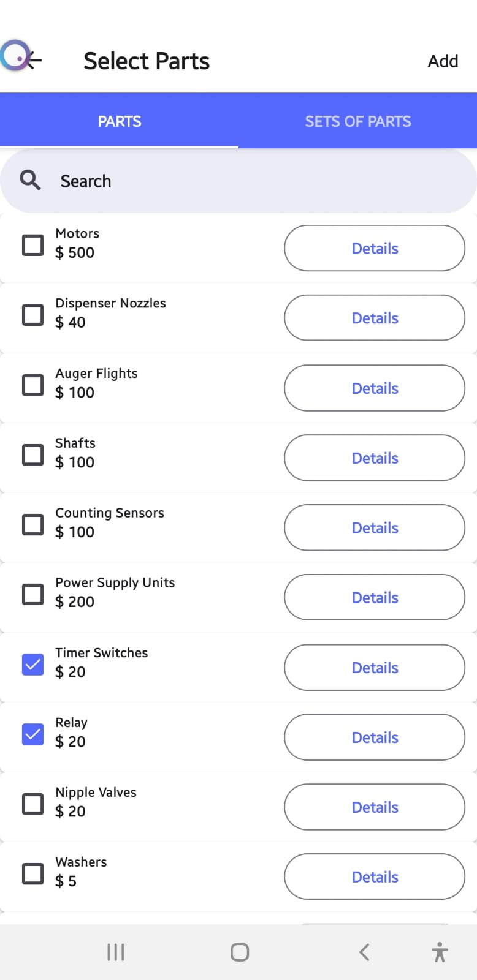This screenshot has height=980, width=477.
Task: Uncheck the Relay checkbox
Action: pyautogui.click(x=33, y=734)
